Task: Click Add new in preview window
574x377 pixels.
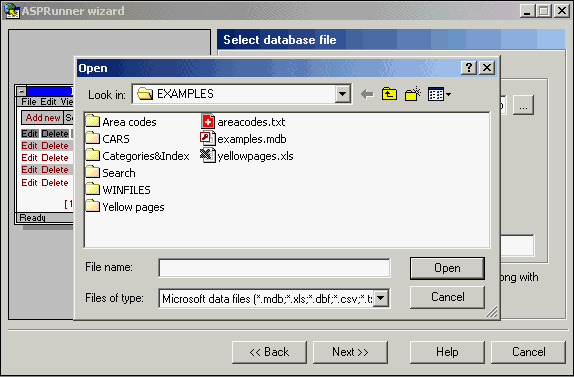Action: point(42,118)
